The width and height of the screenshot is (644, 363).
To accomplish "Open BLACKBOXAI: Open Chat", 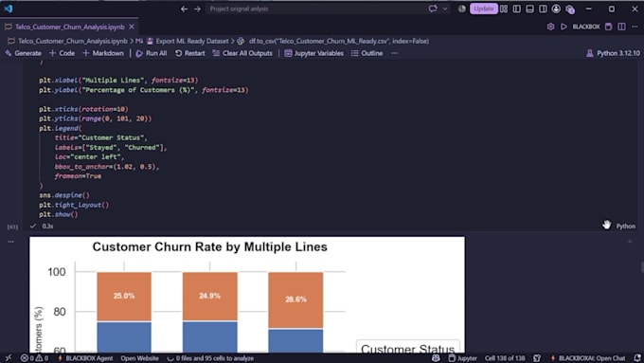I will (x=588, y=358).
